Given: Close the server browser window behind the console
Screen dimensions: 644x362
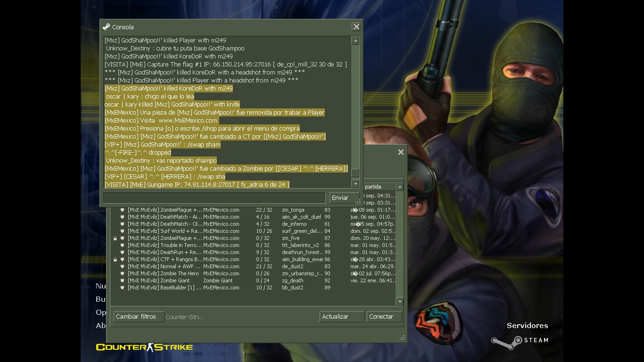Looking at the screenshot, I should pyautogui.click(x=401, y=152).
